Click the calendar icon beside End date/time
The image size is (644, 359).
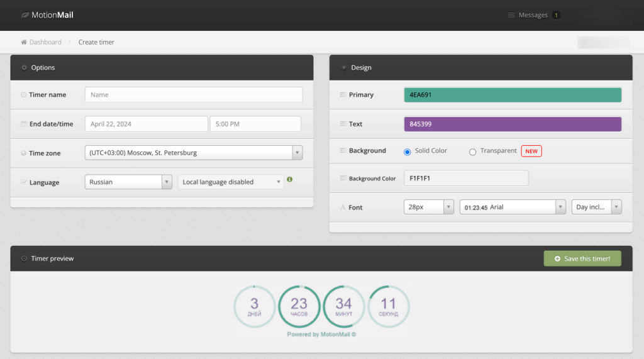pyautogui.click(x=24, y=124)
